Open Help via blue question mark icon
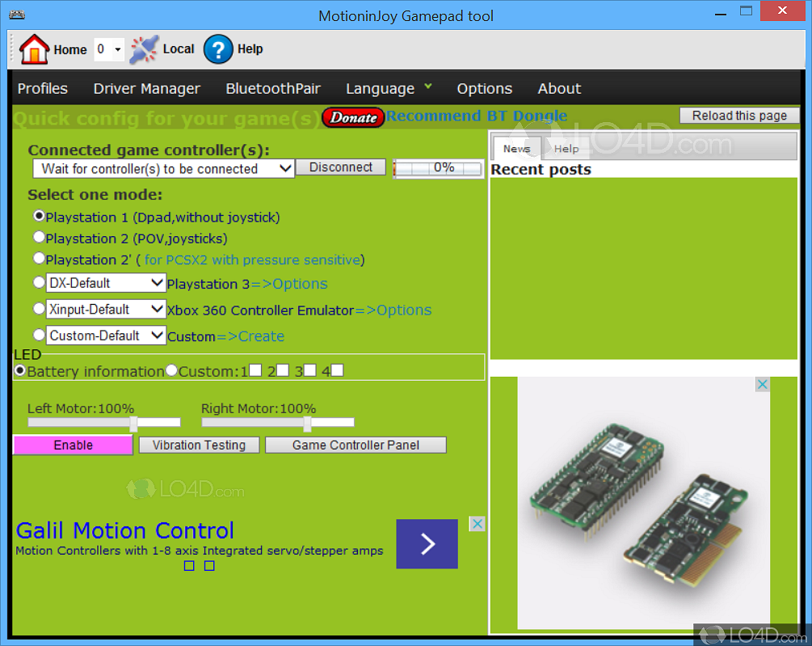This screenshot has width=812, height=646. (x=218, y=49)
